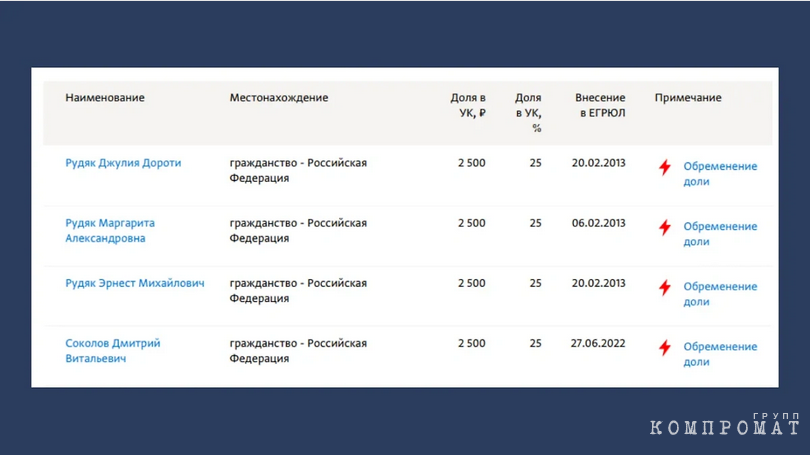Open Обременение доли link for Джулия Дороти

click(720, 174)
